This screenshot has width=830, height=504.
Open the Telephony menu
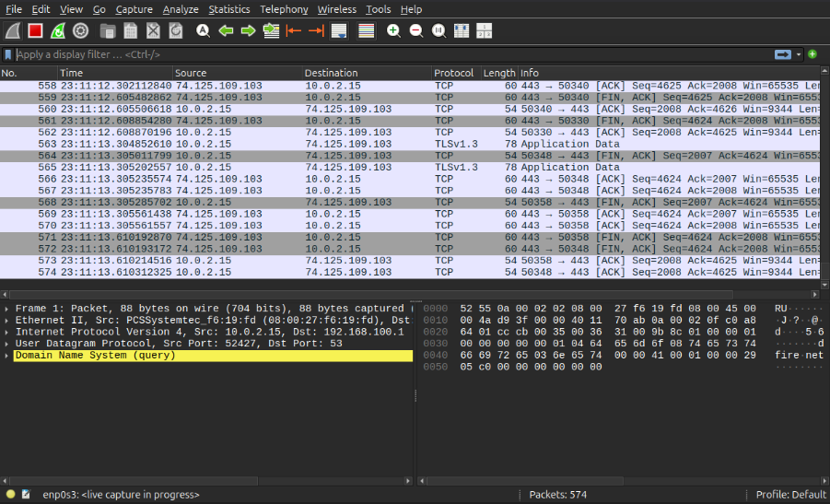pyautogui.click(x=284, y=9)
